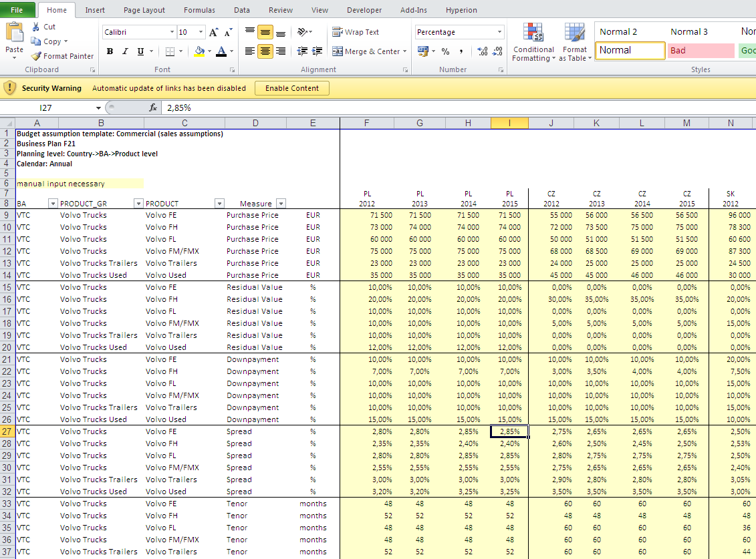Increase indent icon
The height and width of the screenshot is (559, 756).
(318, 51)
